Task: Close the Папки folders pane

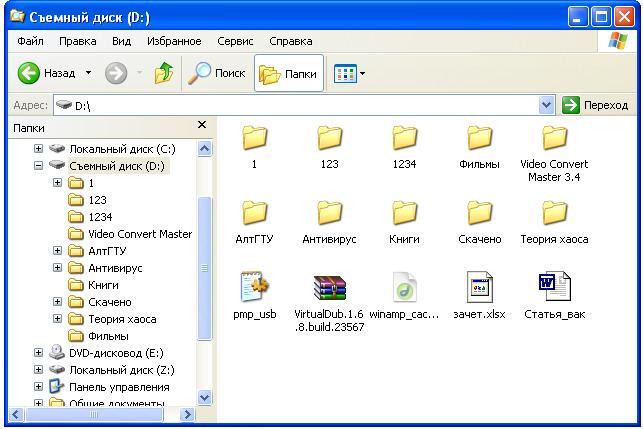Action: pos(202,125)
